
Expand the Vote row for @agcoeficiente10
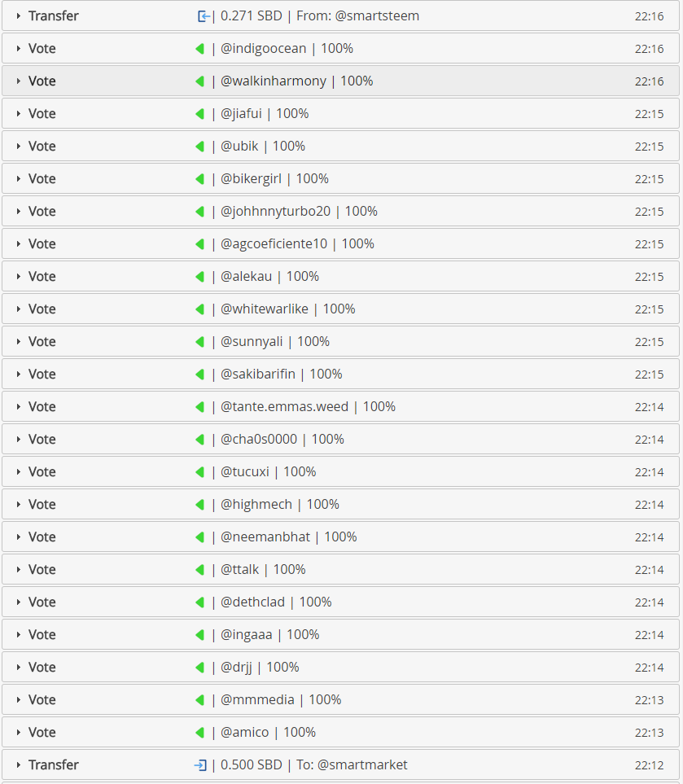[19, 243]
